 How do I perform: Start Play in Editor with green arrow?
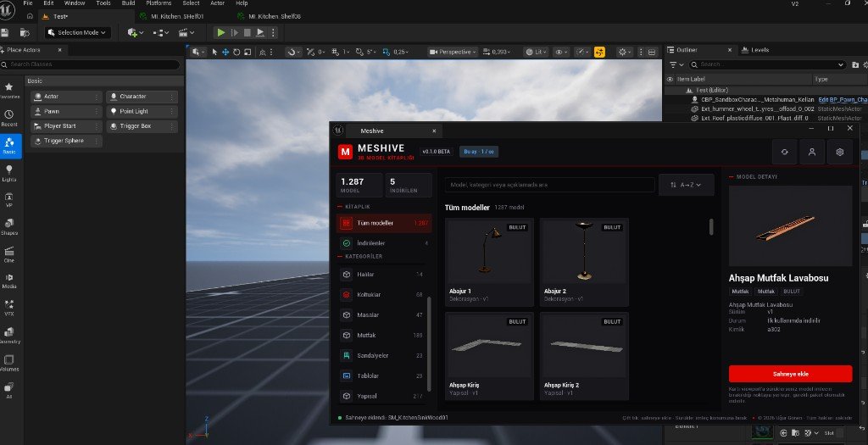pyautogui.click(x=221, y=33)
